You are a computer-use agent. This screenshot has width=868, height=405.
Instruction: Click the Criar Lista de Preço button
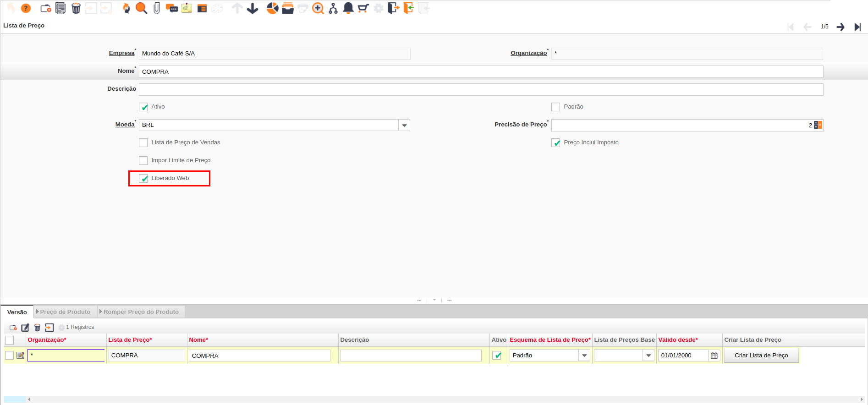[x=761, y=356]
